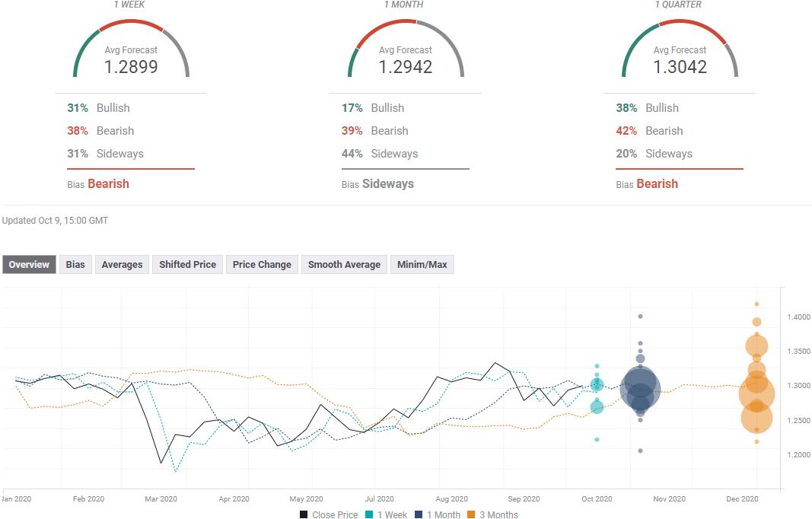812x519 pixels.
Task: Toggle 1 Month legend swatch
Action: [419, 514]
